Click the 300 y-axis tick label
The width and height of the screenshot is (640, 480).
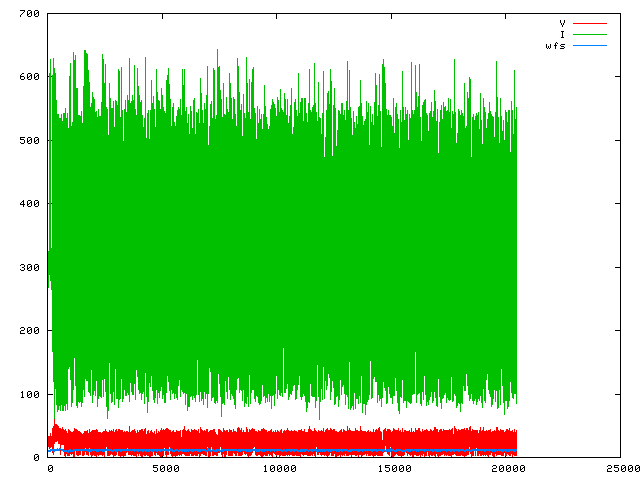(28, 267)
